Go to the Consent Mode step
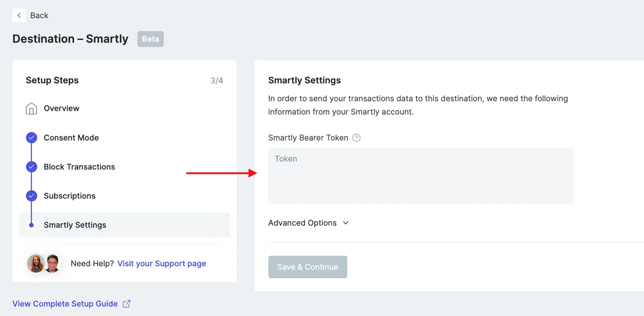 pos(71,138)
